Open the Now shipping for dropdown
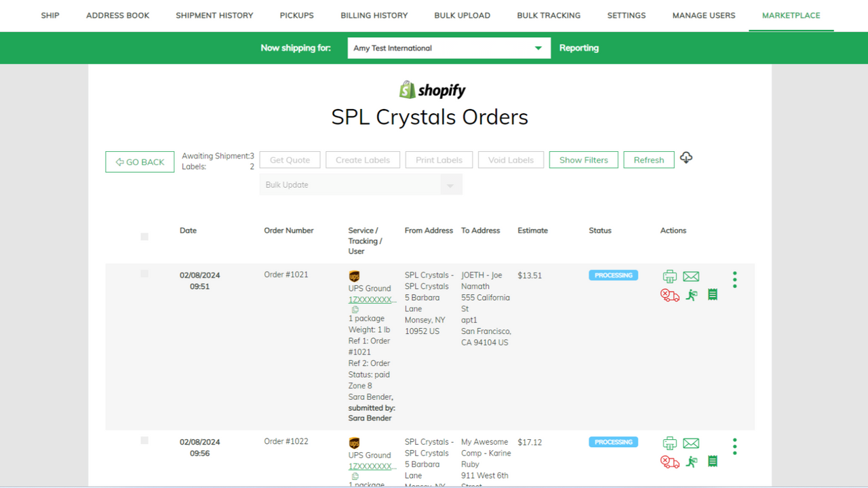This screenshot has height=488, width=868. coord(449,48)
